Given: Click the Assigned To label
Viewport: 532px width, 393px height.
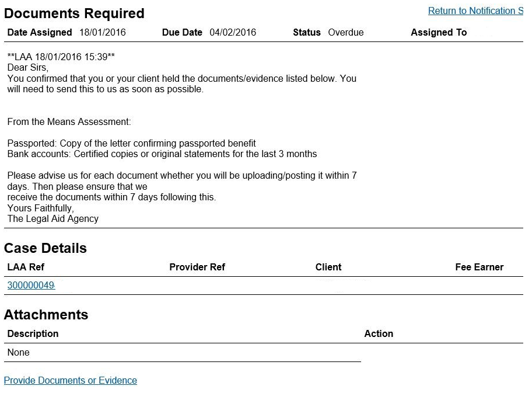Looking at the screenshot, I should click(x=439, y=33).
